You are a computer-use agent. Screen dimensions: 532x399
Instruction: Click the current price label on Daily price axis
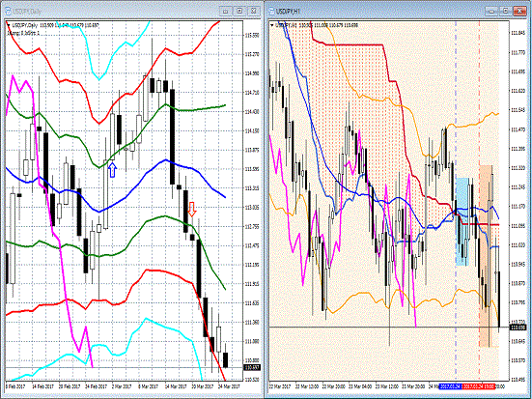click(x=252, y=367)
